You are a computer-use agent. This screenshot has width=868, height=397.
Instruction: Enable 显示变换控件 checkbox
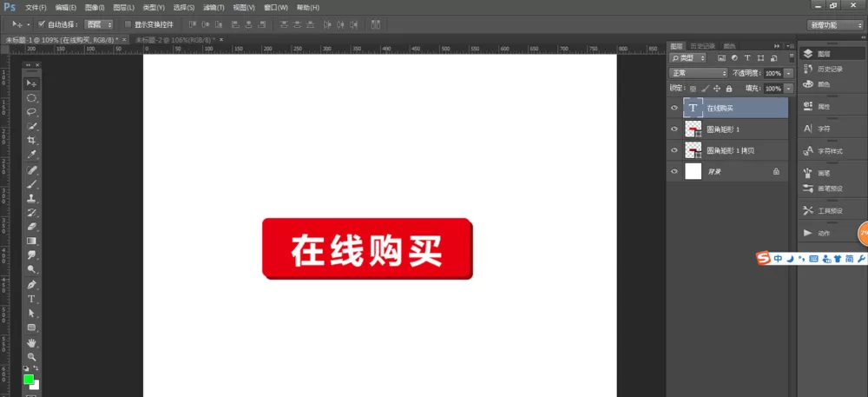pos(128,24)
